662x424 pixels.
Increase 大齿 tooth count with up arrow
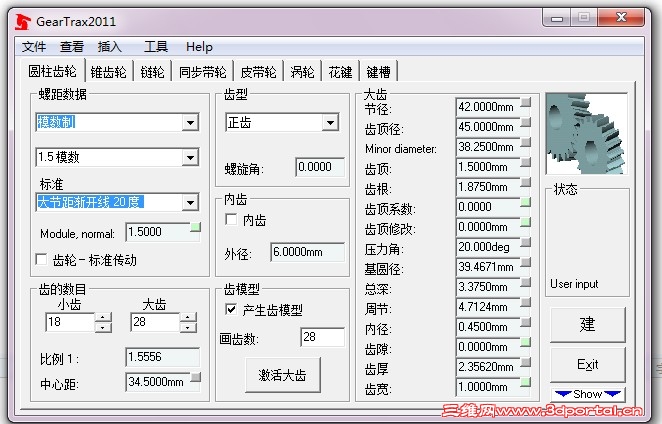(x=188, y=317)
